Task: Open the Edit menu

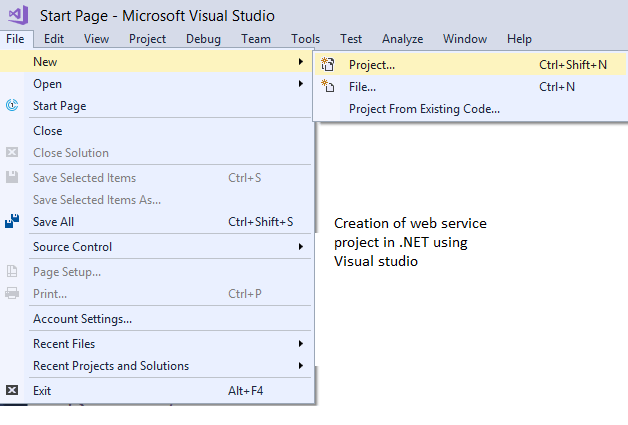Action: pyautogui.click(x=54, y=39)
